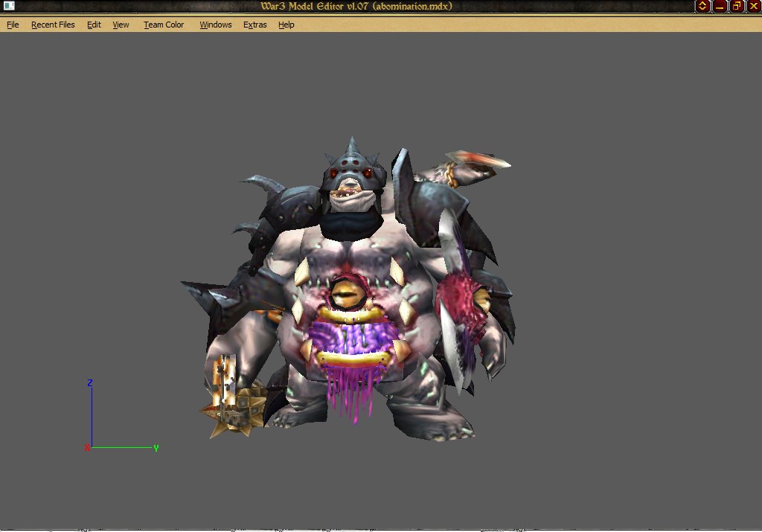Minimize the War3 Model Editor window
The width and height of the screenshot is (762, 532).
point(720,6)
